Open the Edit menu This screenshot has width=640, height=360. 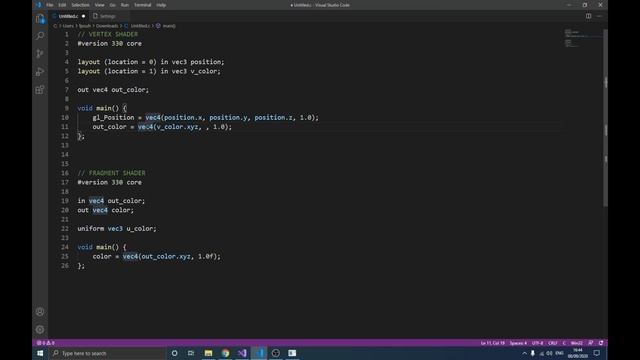pyautogui.click(x=62, y=5)
